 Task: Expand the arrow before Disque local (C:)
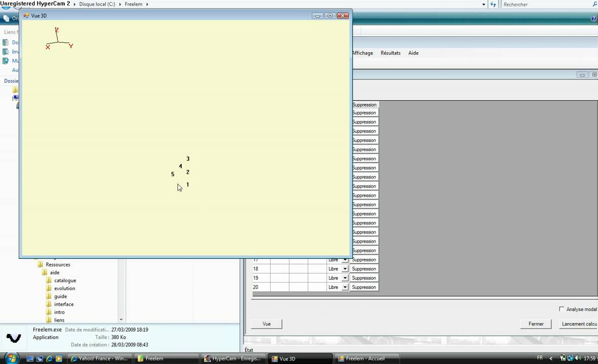pos(74,4)
